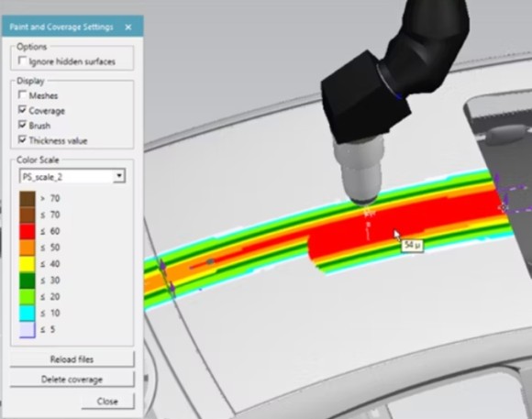Click Delete coverage button

pyautogui.click(x=72, y=379)
